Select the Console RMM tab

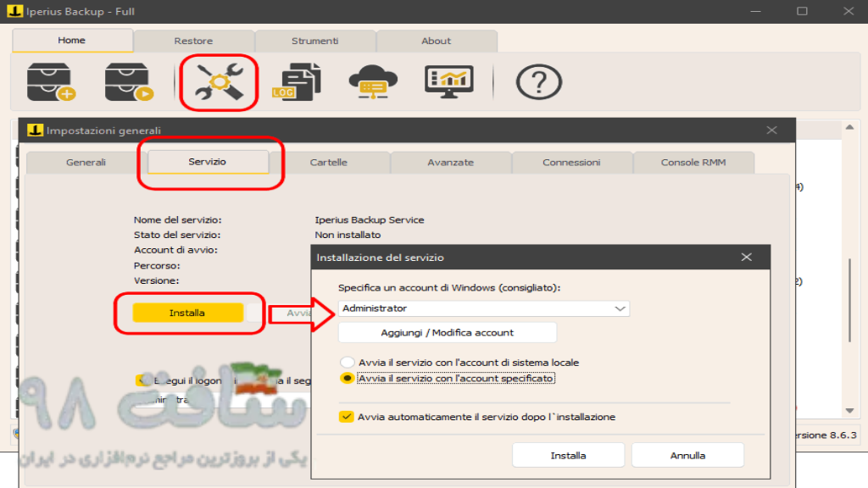click(x=693, y=163)
